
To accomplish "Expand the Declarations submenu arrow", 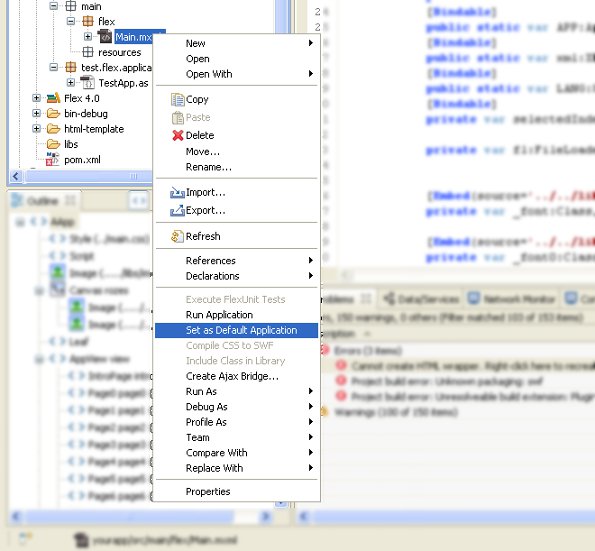I will (311, 276).
